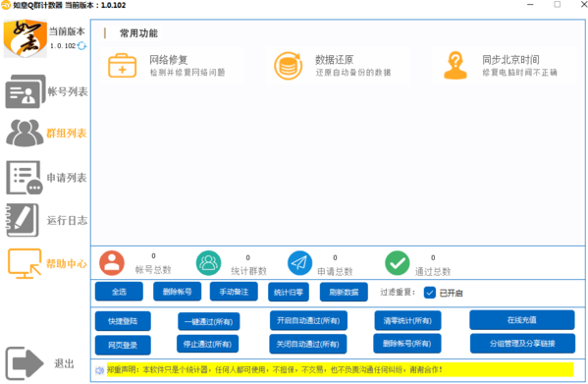Click the 1.0.102 version number in sidebar
This screenshot has width=588, height=384.
pos(63,46)
